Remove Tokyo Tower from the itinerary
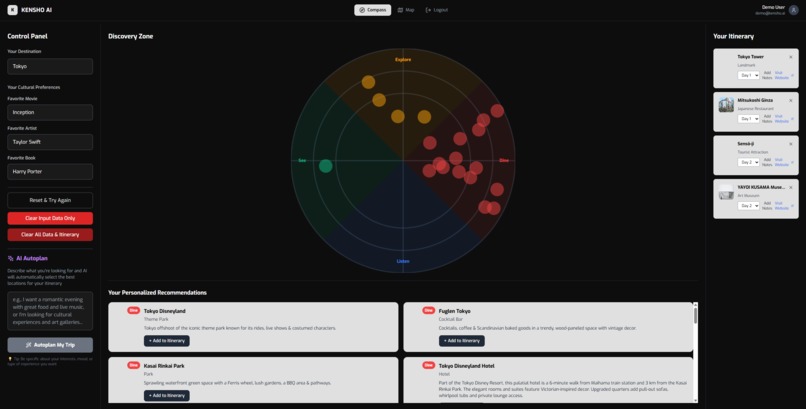 pyautogui.click(x=791, y=57)
